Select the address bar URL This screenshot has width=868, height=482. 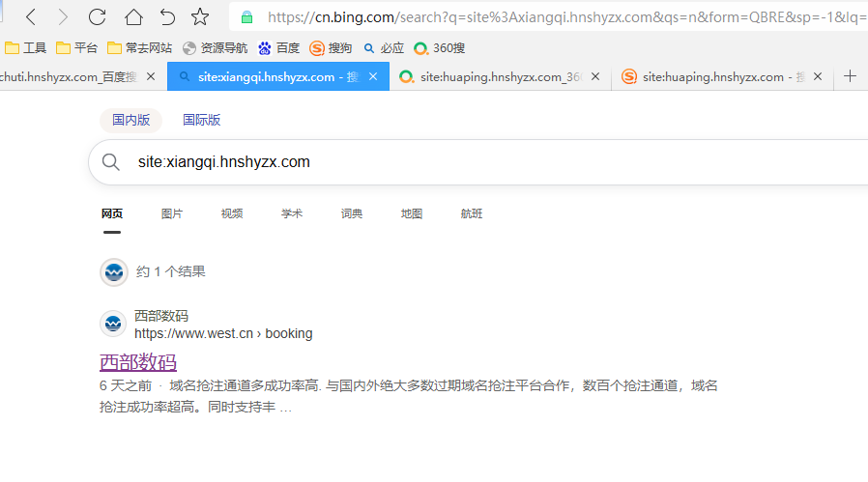[566, 17]
